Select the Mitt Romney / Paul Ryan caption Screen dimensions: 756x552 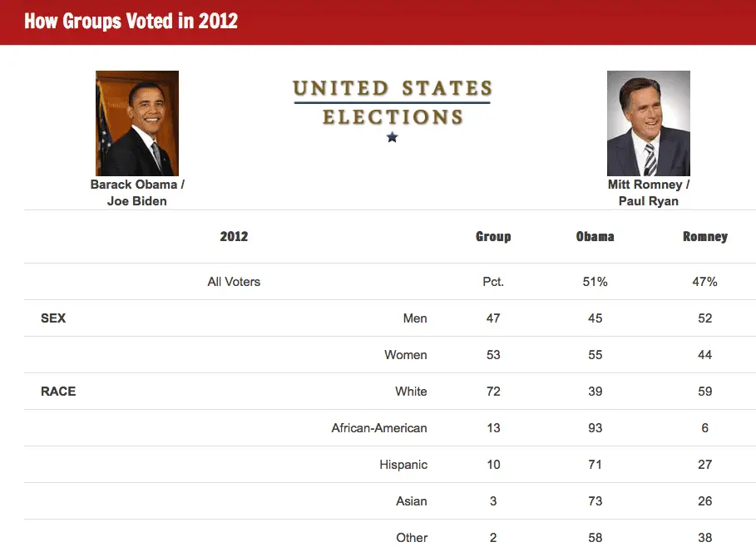(x=649, y=193)
